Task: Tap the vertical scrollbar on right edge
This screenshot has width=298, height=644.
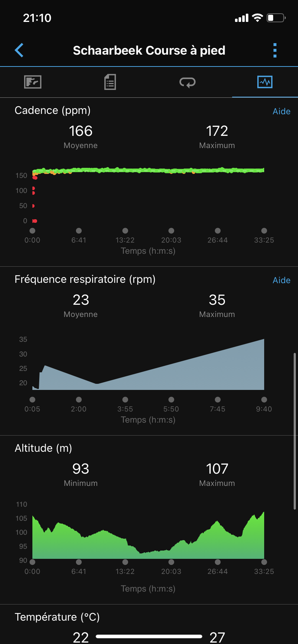Action: (x=295, y=431)
